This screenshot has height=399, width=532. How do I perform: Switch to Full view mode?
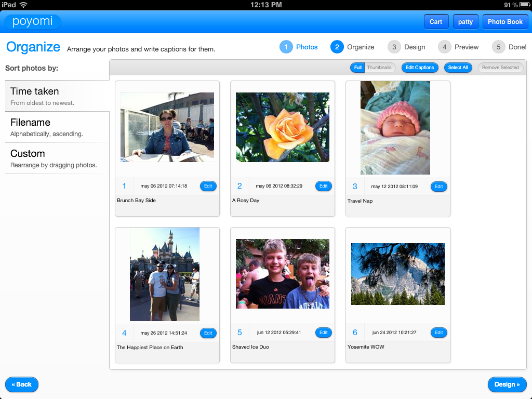[x=357, y=68]
